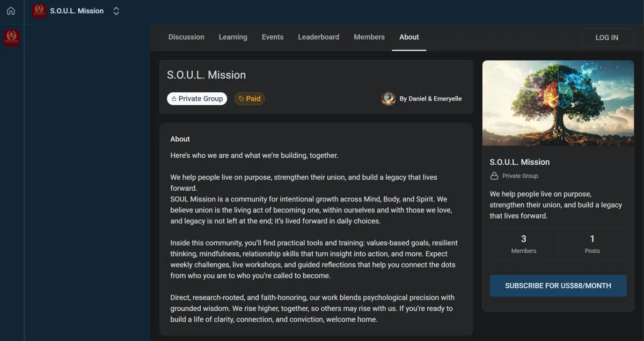Click the home icon in top-left corner
The width and height of the screenshot is (644, 341).
[x=11, y=11]
